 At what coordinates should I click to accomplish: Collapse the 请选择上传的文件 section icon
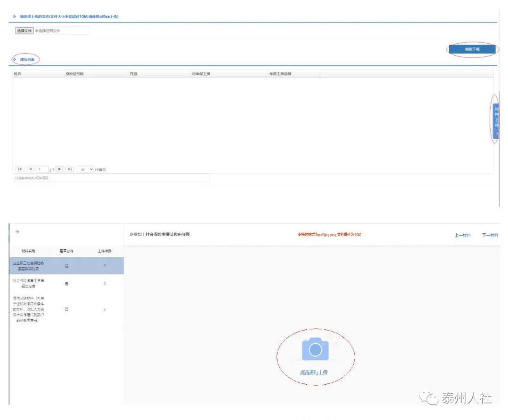14,16
